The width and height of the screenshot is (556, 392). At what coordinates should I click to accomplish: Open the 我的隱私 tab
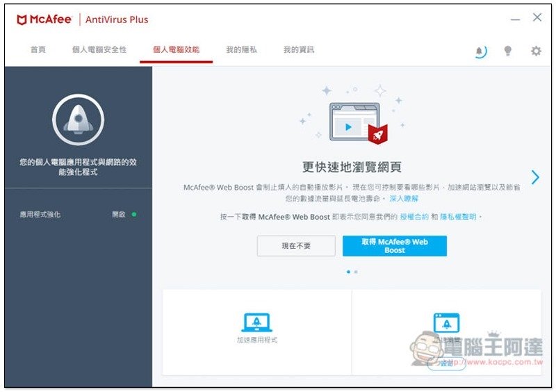(241, 49)
